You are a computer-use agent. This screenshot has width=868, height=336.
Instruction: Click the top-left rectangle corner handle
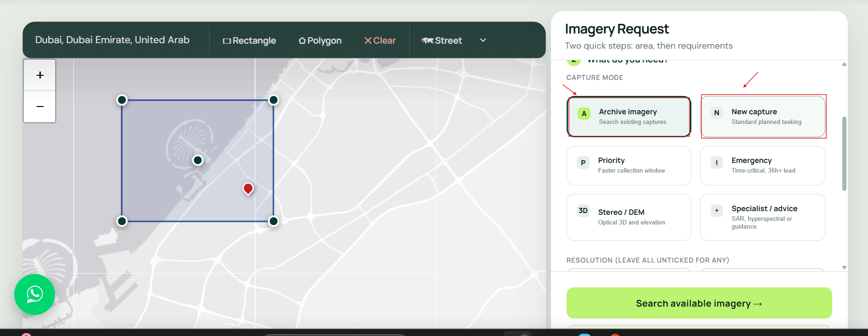tap(122, 100)
